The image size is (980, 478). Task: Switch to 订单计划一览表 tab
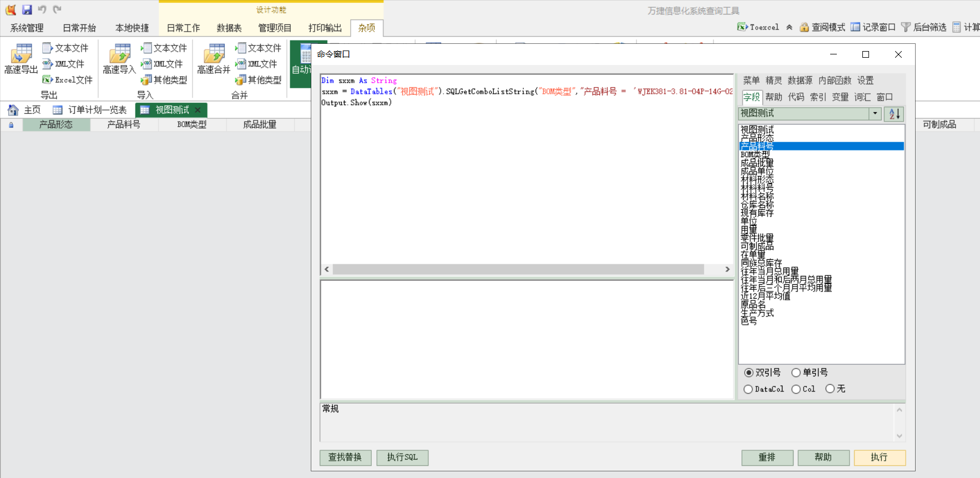[90, 110]
